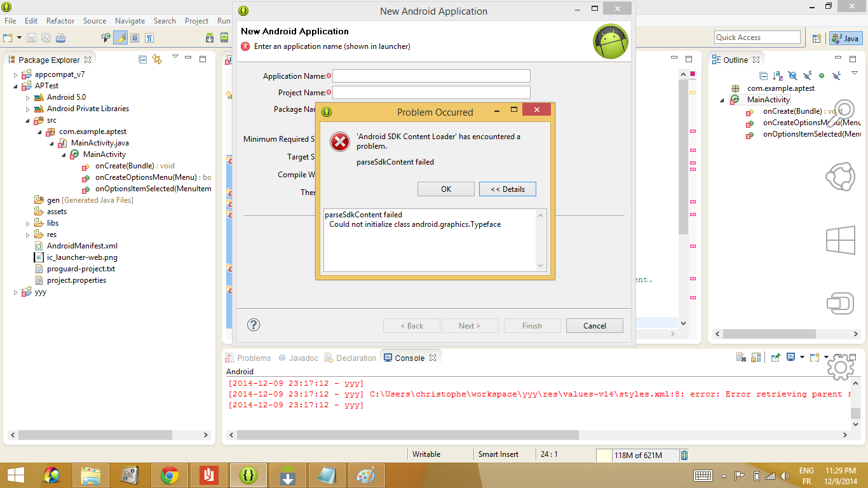This screenshot has width=868, height=488.
Task: Switch to the Declaration tab
Action: [x=350, y=358]
